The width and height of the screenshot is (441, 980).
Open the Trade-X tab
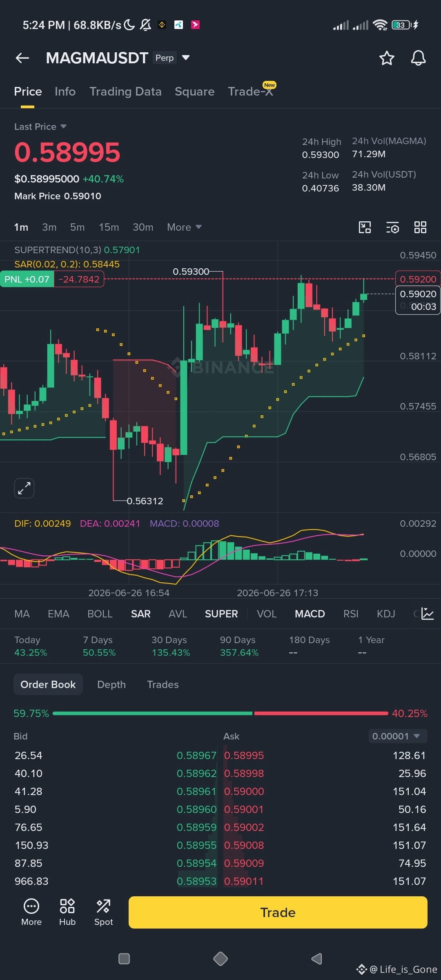(x=250, y=91)
